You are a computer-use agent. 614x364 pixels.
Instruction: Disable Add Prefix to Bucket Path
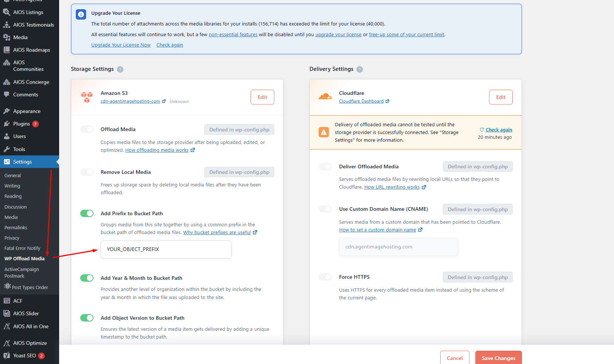87,213
